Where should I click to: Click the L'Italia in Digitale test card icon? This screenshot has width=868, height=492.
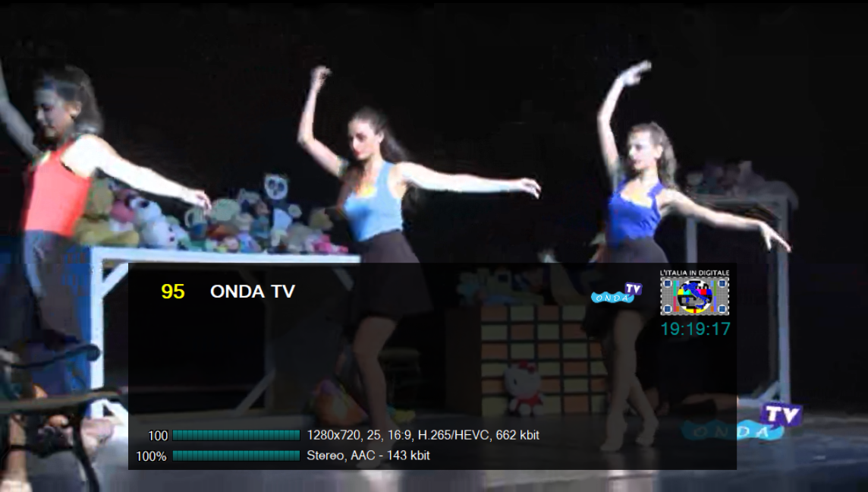(x=694, y=295)
